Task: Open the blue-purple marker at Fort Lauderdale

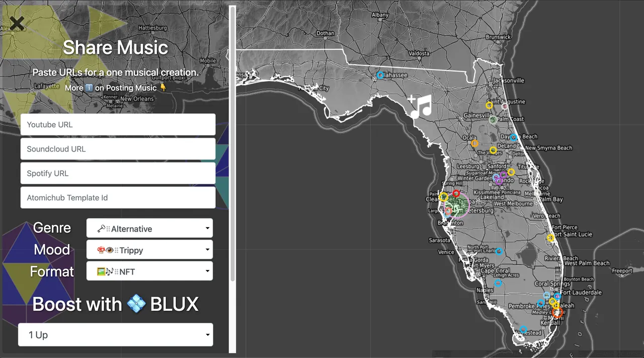Action: coord(557,296)
